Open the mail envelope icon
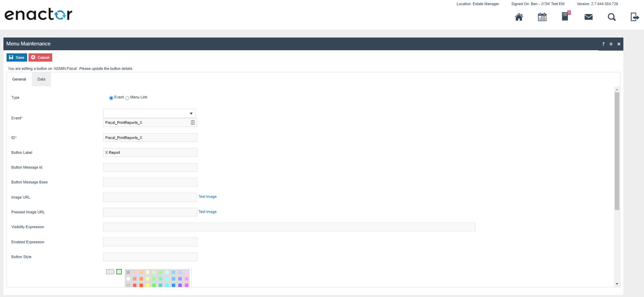This screenshot has height=297, width=644. coord(588,17)
